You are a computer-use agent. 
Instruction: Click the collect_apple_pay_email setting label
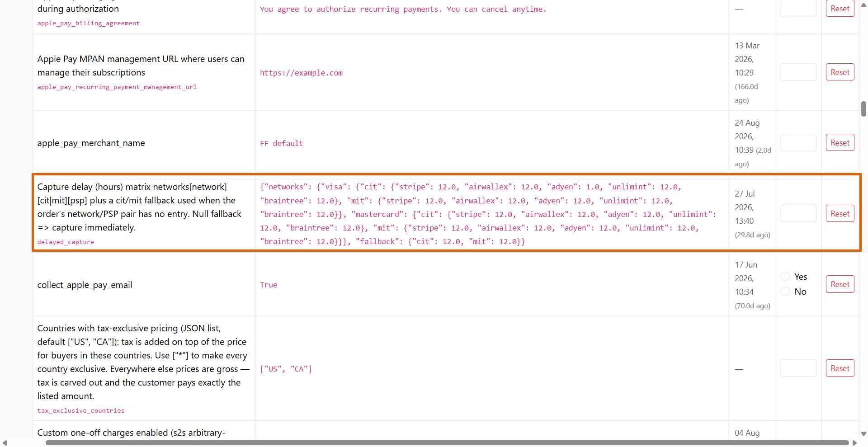(x=85, y=285)
